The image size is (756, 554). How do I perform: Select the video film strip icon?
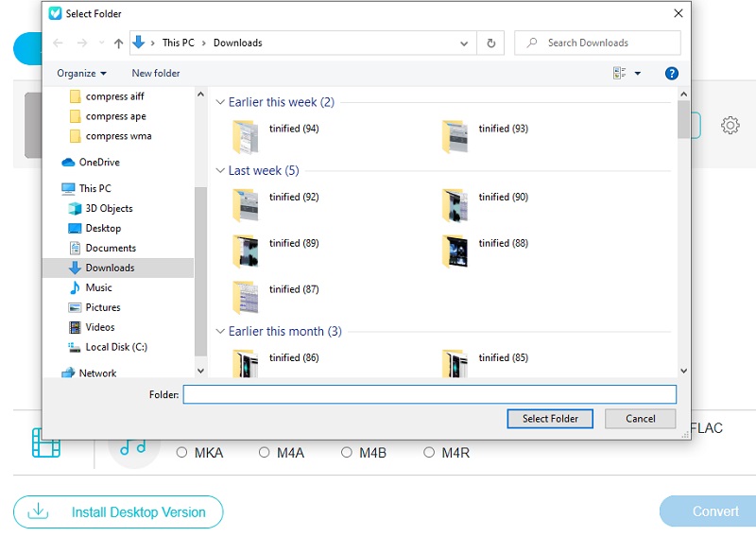pyautogui.click(x=45, y=442)
